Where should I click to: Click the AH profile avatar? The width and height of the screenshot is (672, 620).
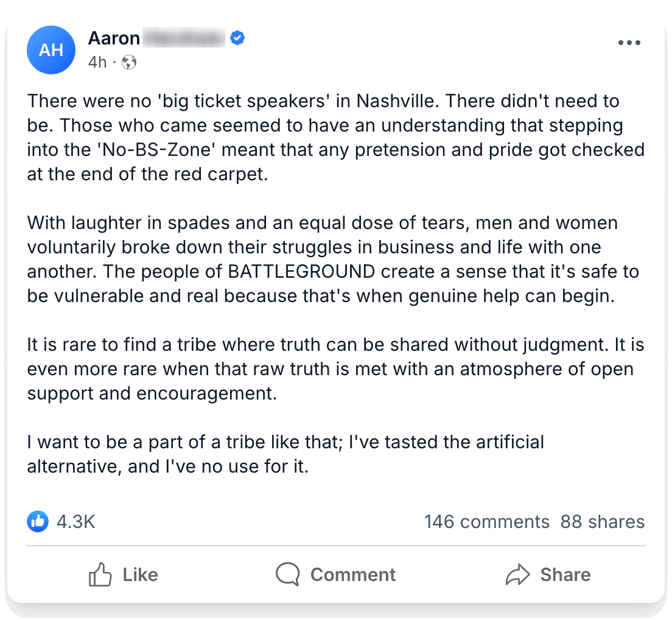51,50
